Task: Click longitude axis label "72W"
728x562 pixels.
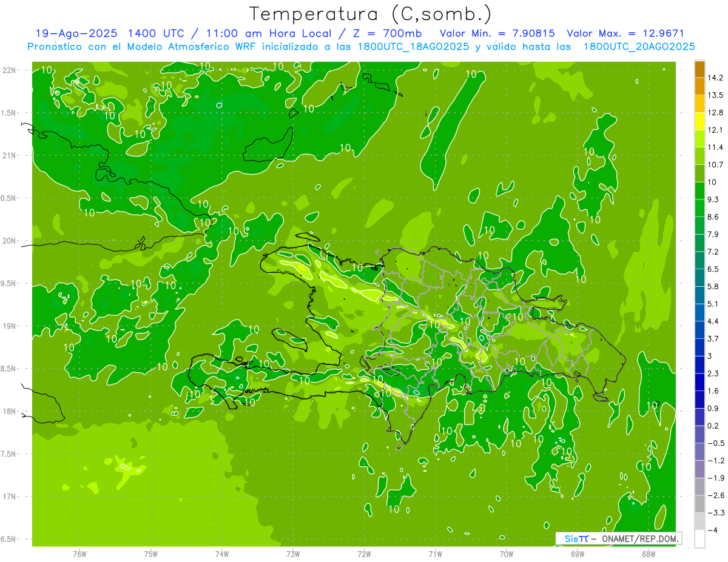Action: tap(364, 554)
